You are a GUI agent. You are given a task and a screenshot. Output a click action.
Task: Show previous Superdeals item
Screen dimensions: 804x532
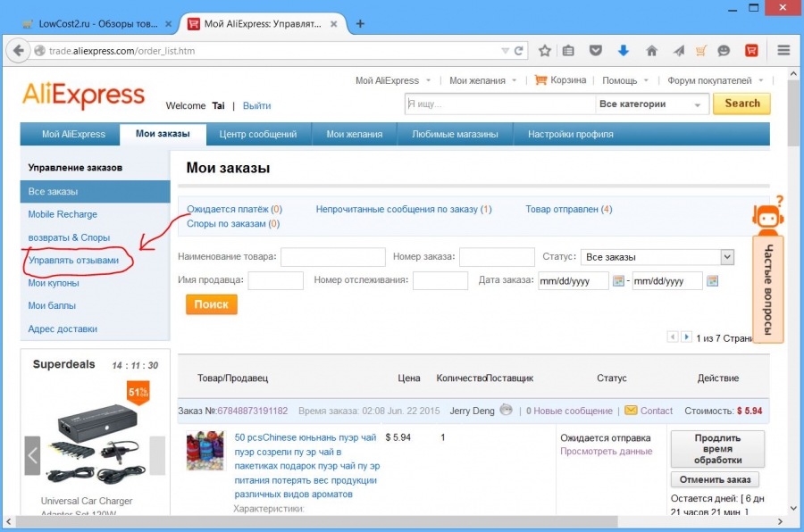(32, 455)
